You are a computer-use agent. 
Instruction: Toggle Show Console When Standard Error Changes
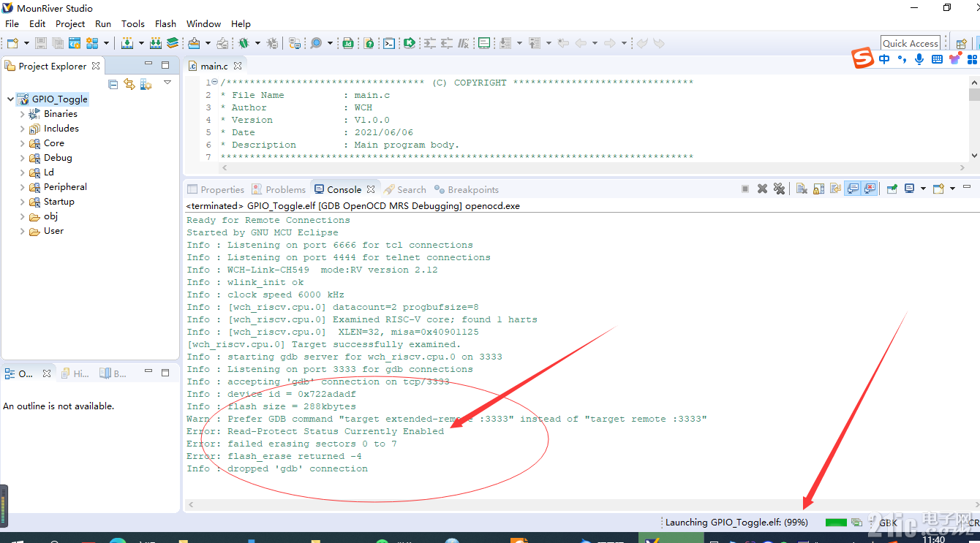(x=869, y=189)
